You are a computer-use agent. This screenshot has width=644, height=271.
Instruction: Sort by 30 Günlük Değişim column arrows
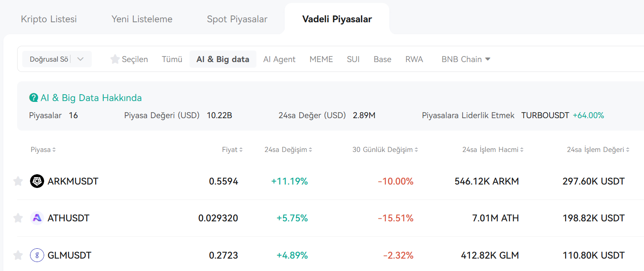pyautogui.click(x=416, y=150)
